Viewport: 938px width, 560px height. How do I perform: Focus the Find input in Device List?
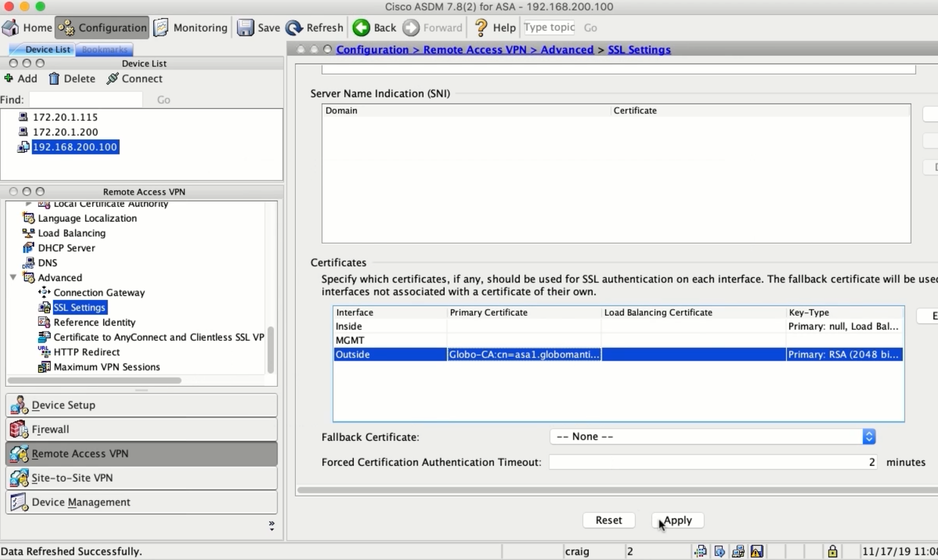[x=85, y=99]
